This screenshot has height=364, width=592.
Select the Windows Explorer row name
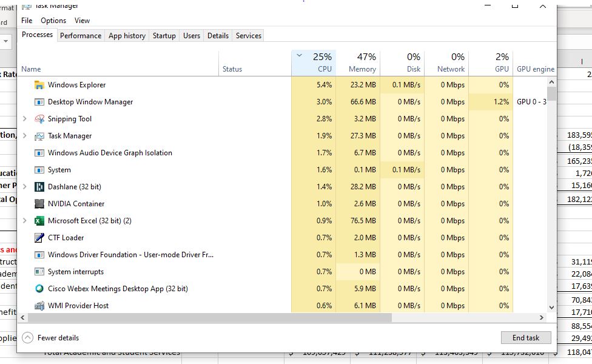tap(76, 85)
